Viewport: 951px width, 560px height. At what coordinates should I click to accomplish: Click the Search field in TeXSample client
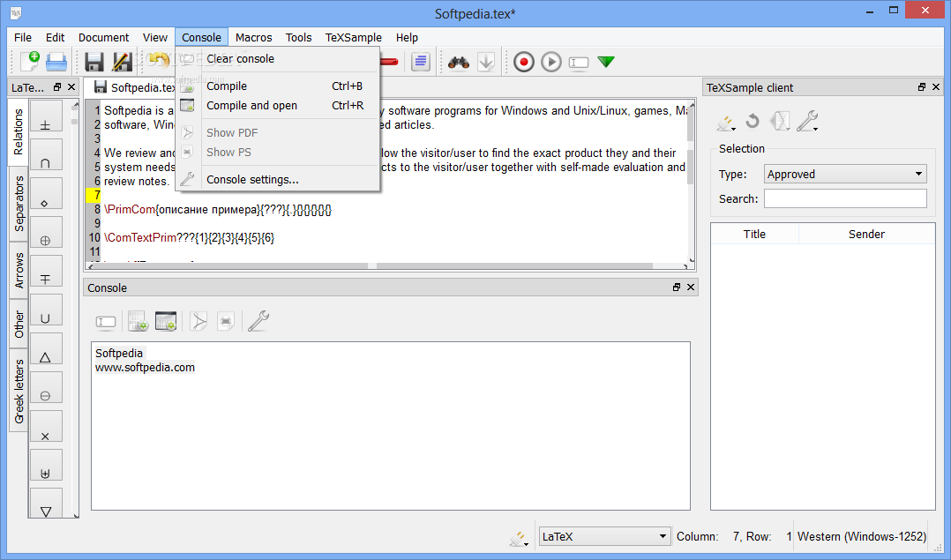[x=845, y=198]
